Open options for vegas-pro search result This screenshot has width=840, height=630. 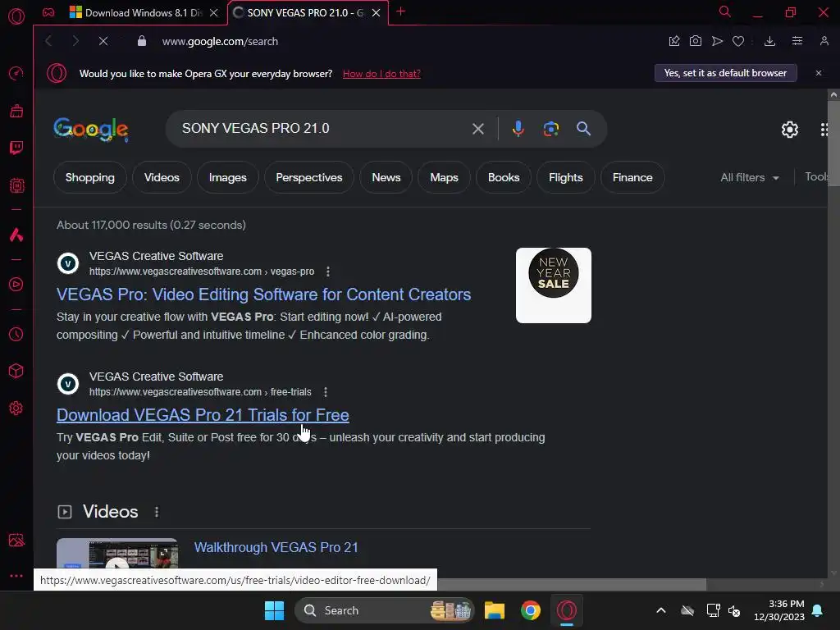(x=328, y=272)
